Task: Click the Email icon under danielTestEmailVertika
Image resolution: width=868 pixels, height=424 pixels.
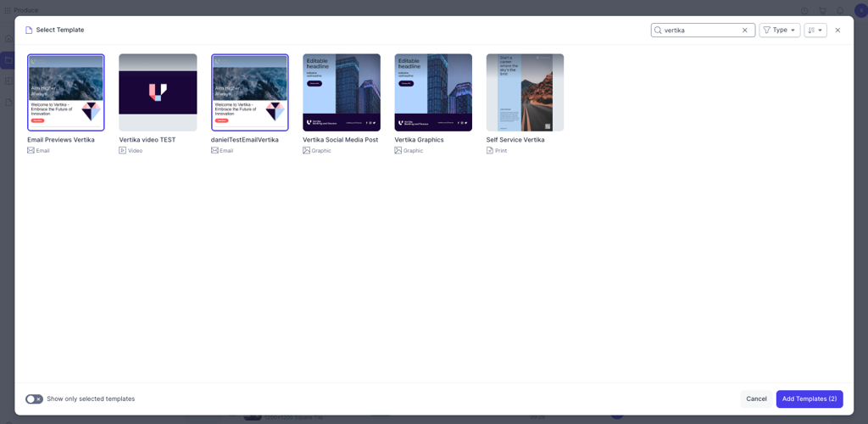Action: point(214,151)
